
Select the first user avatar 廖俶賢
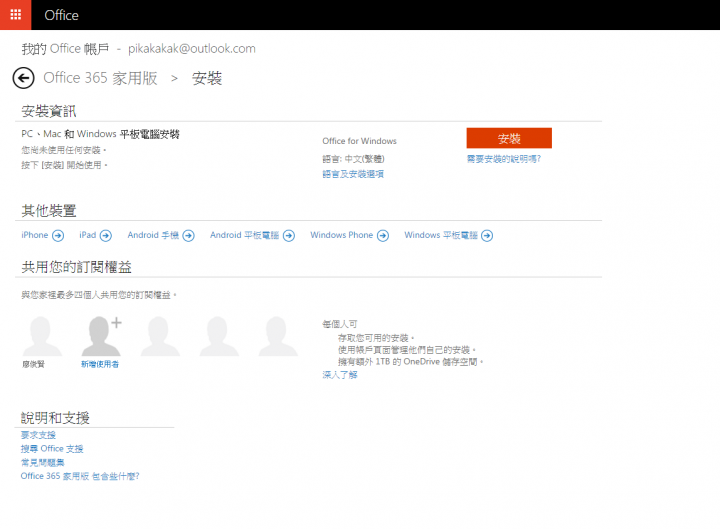click(x=42, y=336)
